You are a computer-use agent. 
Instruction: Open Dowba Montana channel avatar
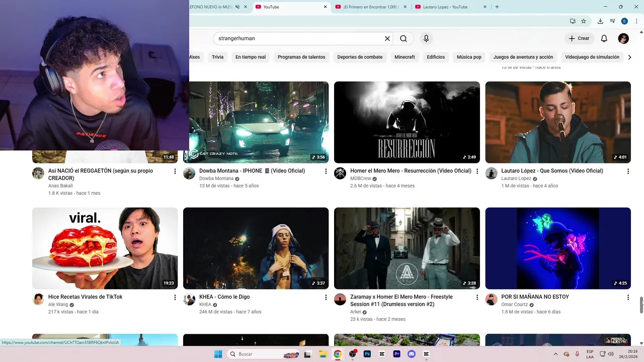coord(189,173)
